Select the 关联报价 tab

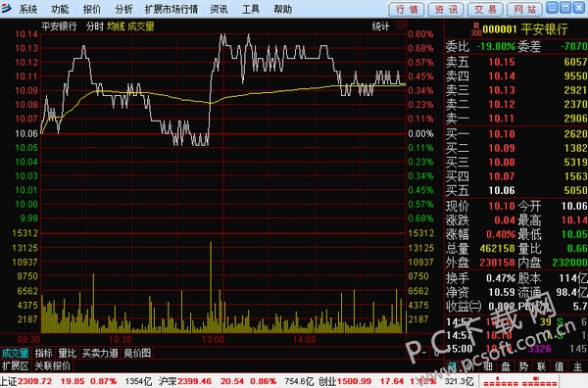(53, 365)
